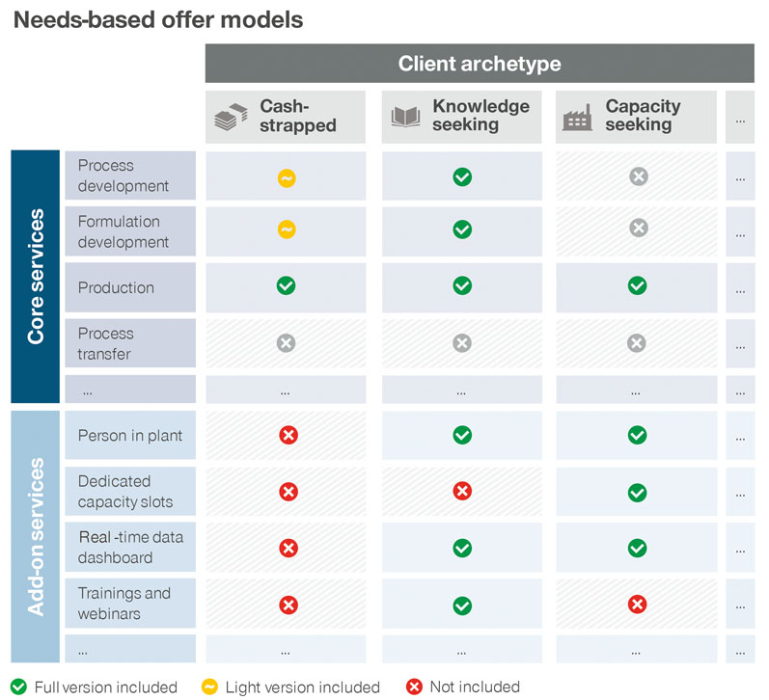The image size is (769, 700).
Task: Click green check for Person in plant, Knowledge seeking
Action: pos(462,435)
